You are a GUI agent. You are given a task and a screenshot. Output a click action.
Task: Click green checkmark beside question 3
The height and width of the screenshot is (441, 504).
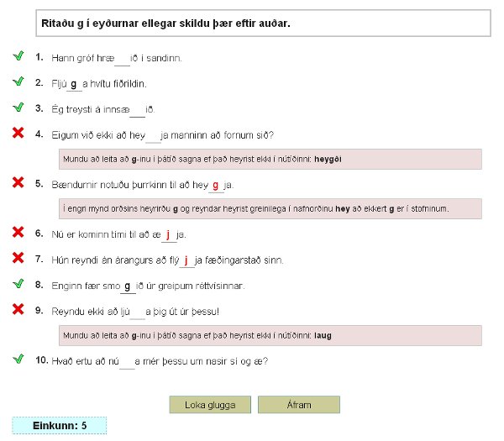pyautogui.click(x=18, y=107)
